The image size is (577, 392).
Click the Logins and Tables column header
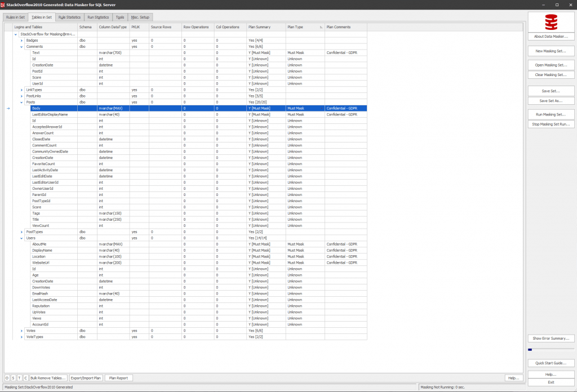(x=45, y=27)
